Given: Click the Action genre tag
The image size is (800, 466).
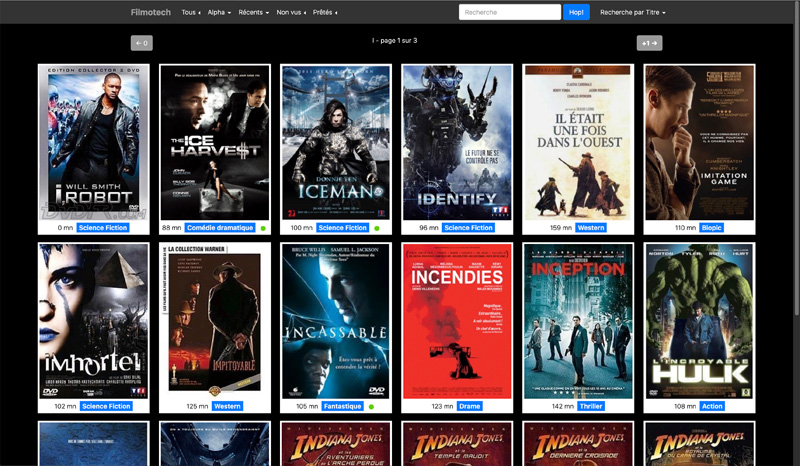Looking at the screenshot, I should click(x=712, y=406).
